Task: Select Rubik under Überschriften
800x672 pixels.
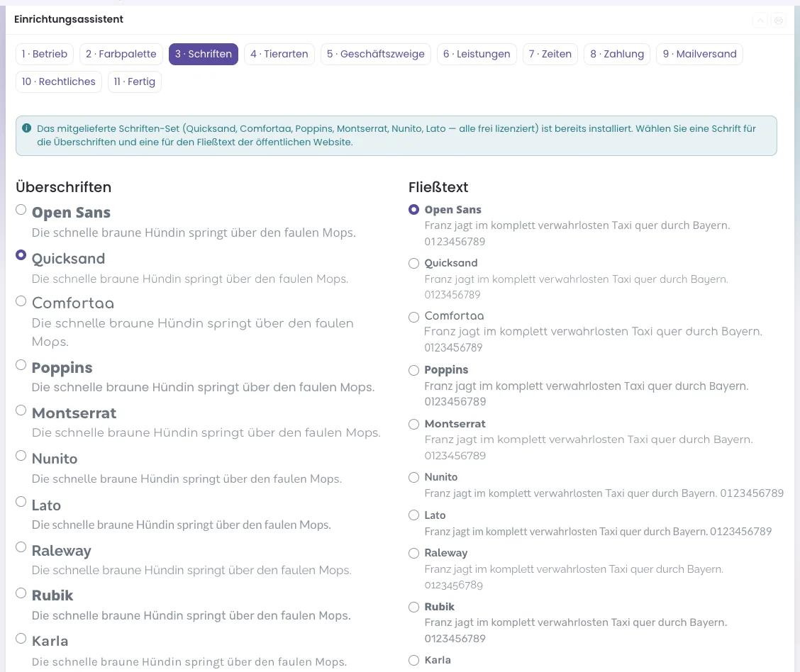Action: pos(21,593)
